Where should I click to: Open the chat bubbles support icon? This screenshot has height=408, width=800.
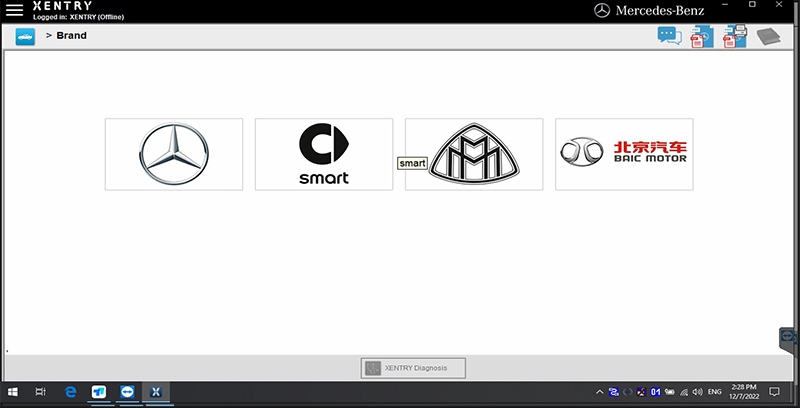click(669, 36)
